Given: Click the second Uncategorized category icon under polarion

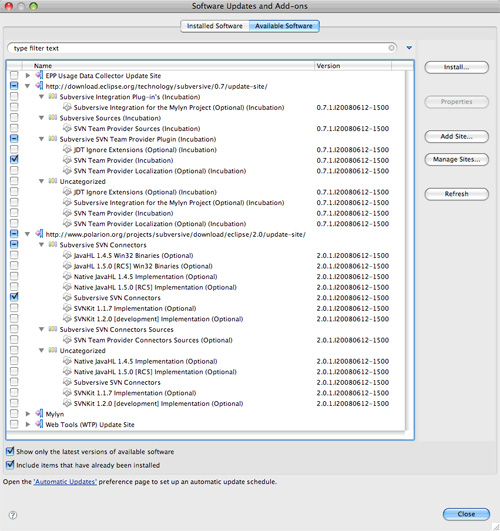Looking at the screenshot, I should [53, 350].
